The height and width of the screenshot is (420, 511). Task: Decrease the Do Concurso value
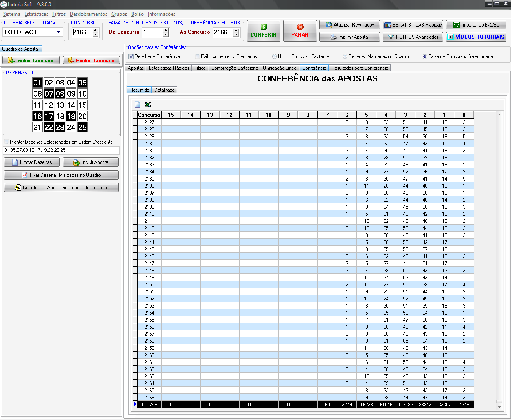click(166, 34)
